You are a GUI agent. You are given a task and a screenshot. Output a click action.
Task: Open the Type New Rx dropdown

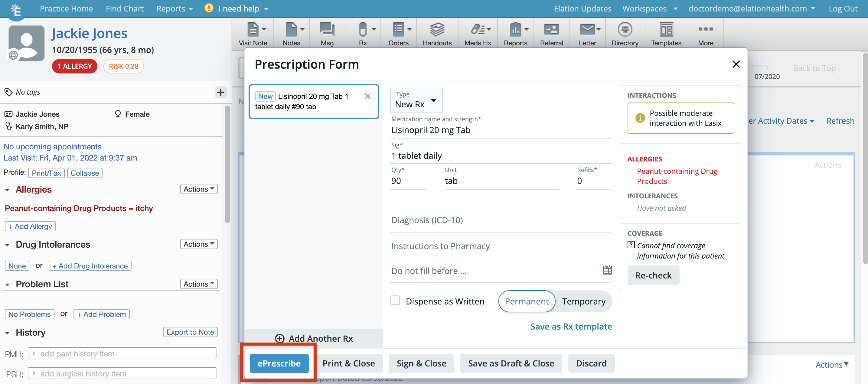click(416, 100)
